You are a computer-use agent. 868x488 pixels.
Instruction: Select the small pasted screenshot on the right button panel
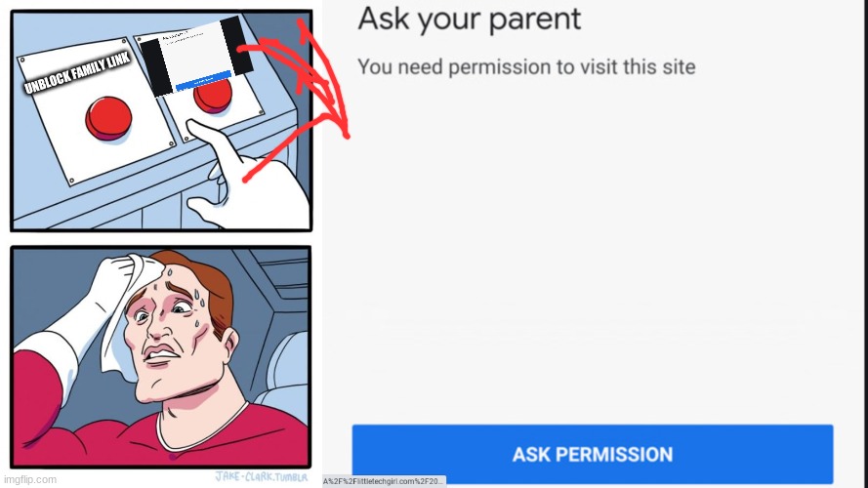(x=195, y=56)
